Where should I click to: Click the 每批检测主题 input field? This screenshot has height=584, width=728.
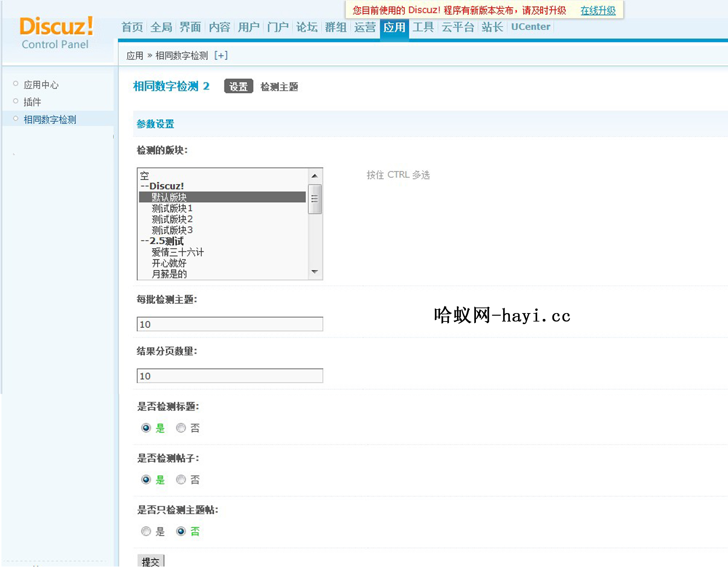point(230,324)
